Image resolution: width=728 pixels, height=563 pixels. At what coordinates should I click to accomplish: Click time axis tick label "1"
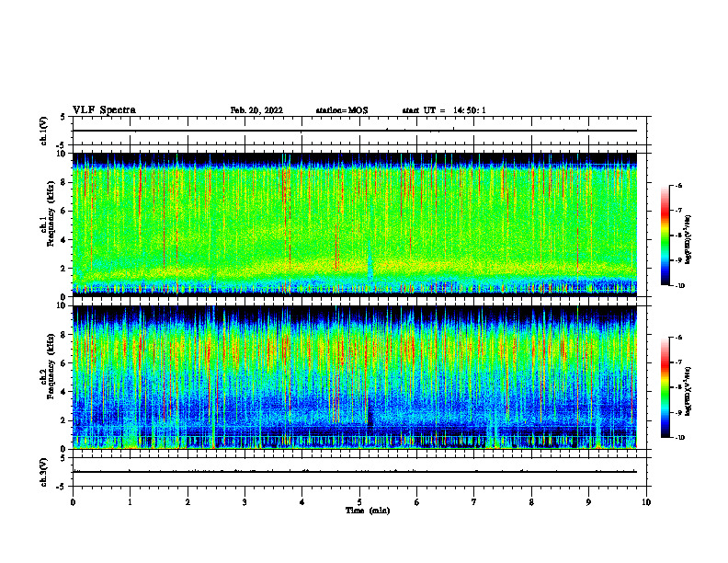(x=130, y=502)
